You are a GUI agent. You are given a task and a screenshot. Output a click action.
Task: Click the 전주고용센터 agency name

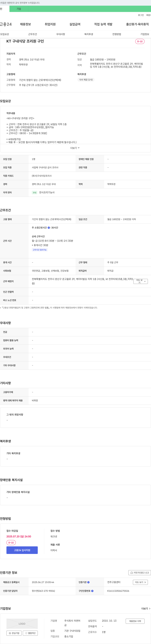[x=114, y=582]
